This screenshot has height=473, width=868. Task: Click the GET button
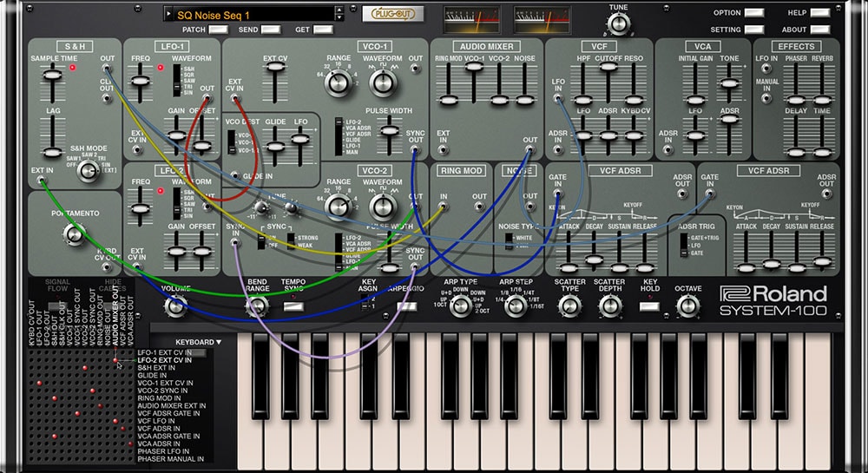pos(323,30)
